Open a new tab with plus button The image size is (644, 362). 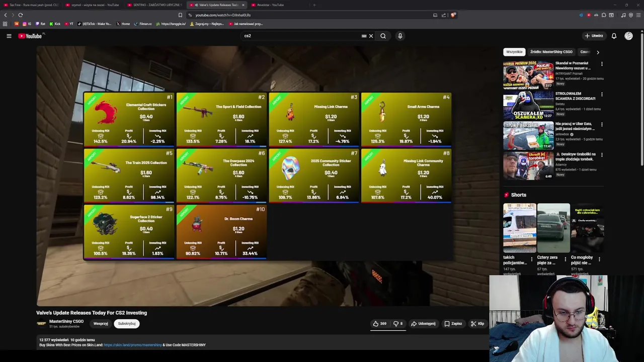(x=314, y=5)
